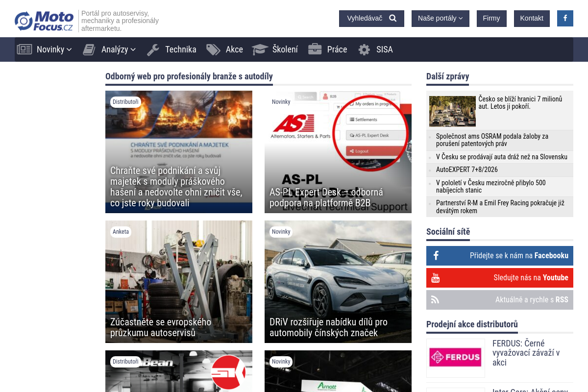Viewport: 588px width, 392px height.
Task: Click Novinky tag on the Arnott article
Action: (281, 362)
